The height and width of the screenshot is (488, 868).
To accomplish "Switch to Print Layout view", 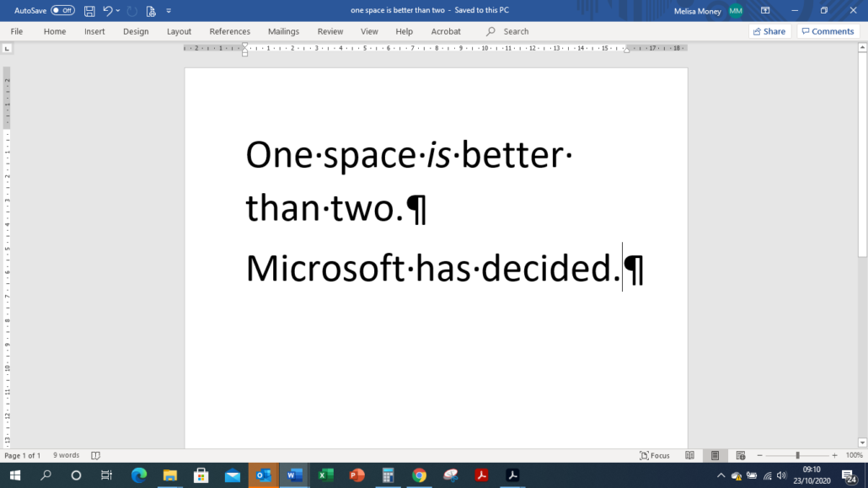I will pyautogui.click(x=715, y=455).
